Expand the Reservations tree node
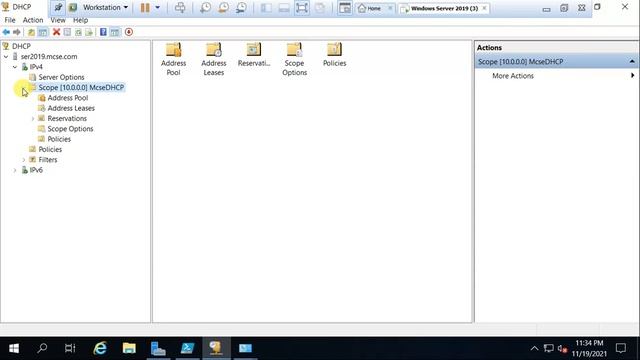Viewport: 640px width, 360px height. pyautogui.click(x=33, y=119)
